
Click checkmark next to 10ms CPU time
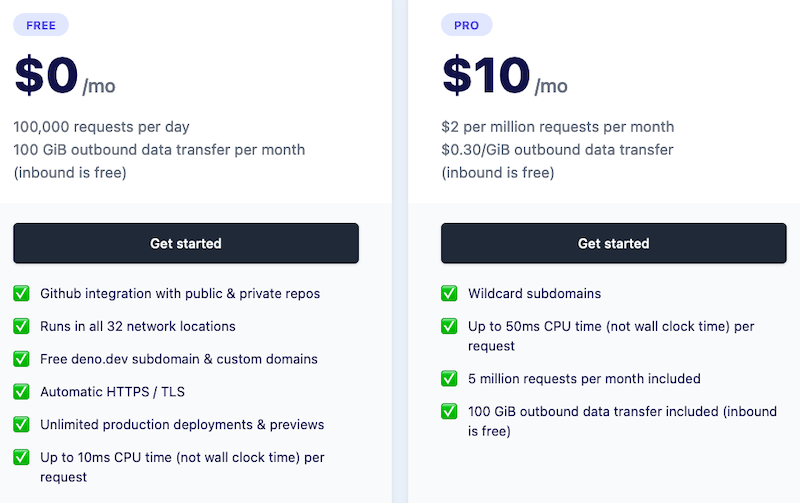click(x=21, y=457)
